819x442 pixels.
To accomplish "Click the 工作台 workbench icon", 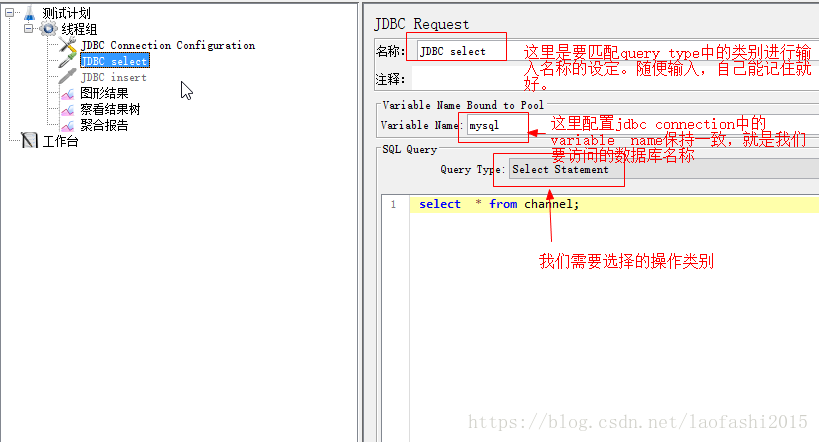I will (x=29, y=141).
